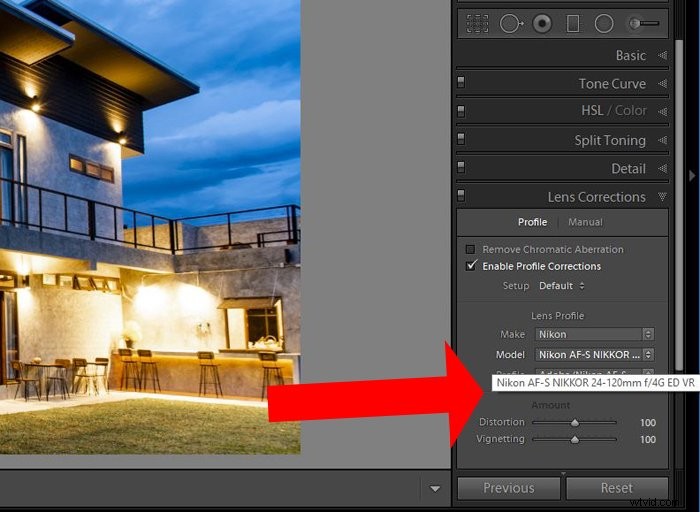The image size is (700, 512).
Task: Toggle the Lens Corrections panel switch
Action: [x=461, y=196]
